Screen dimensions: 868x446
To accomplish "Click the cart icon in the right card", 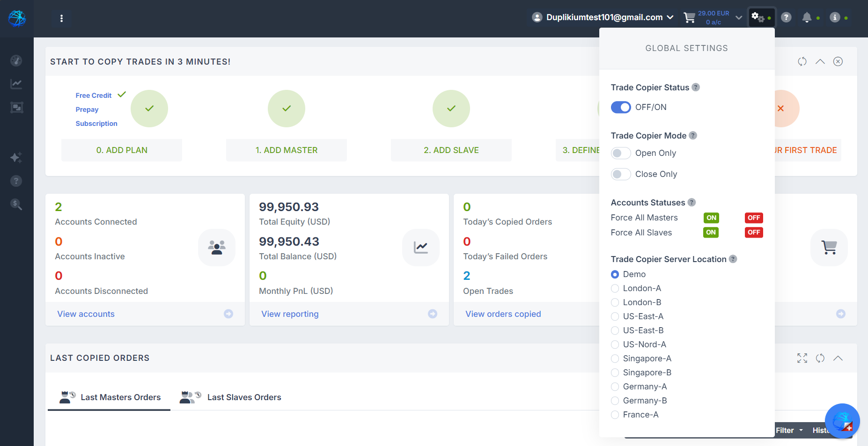I will coord(829,247).
